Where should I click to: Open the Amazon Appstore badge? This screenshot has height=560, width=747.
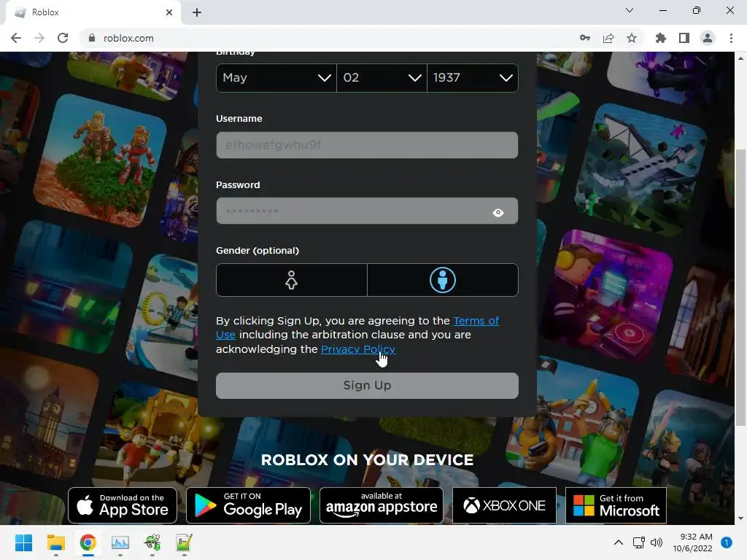[x=381, y=505]
